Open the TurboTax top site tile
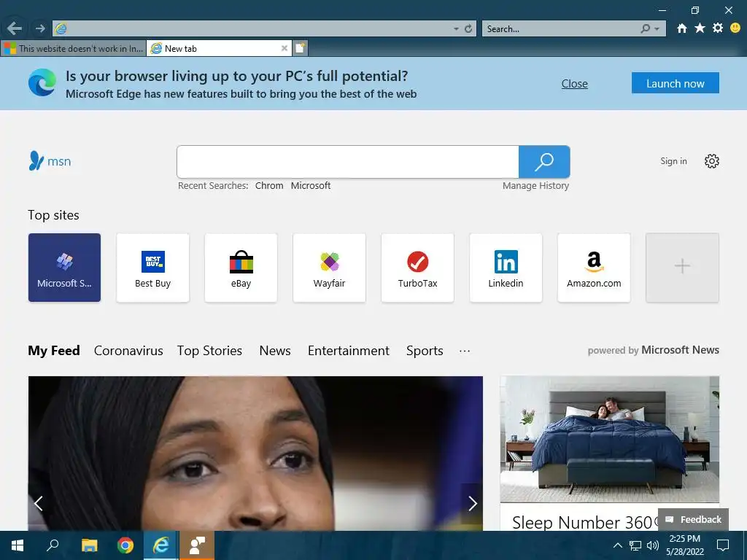The image size is (747, 560). point(417,268)
